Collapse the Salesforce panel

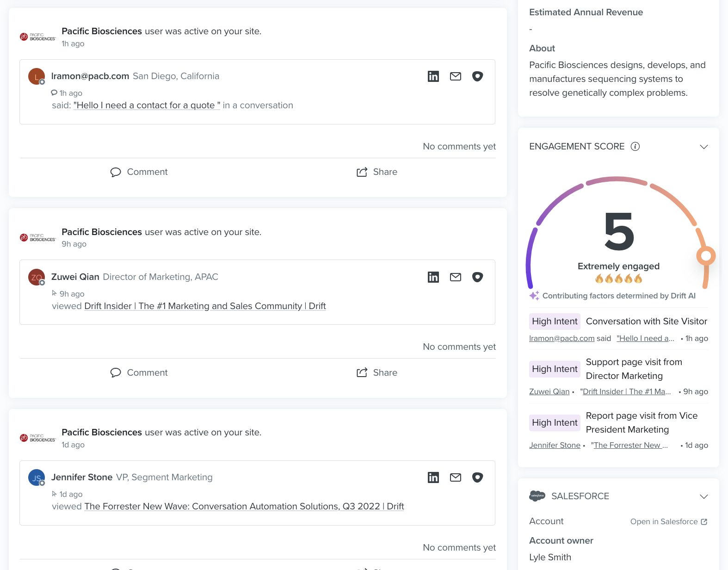coord(704,496)
